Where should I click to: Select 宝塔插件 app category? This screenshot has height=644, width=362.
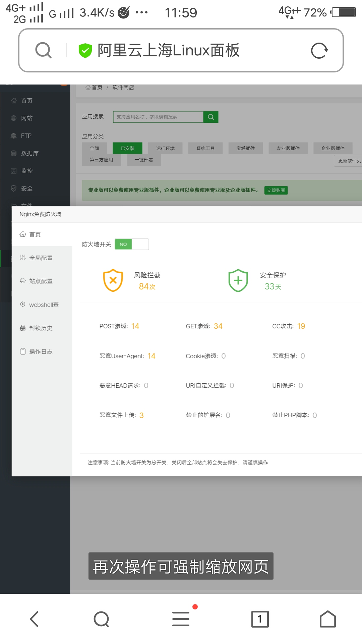tap(246, 148)
